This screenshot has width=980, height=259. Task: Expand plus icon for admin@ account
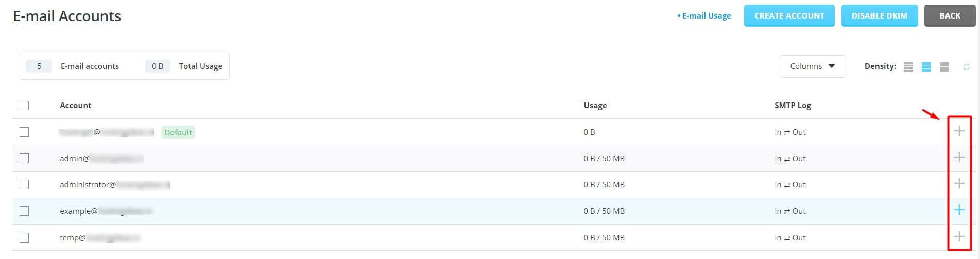coord(959,157)
